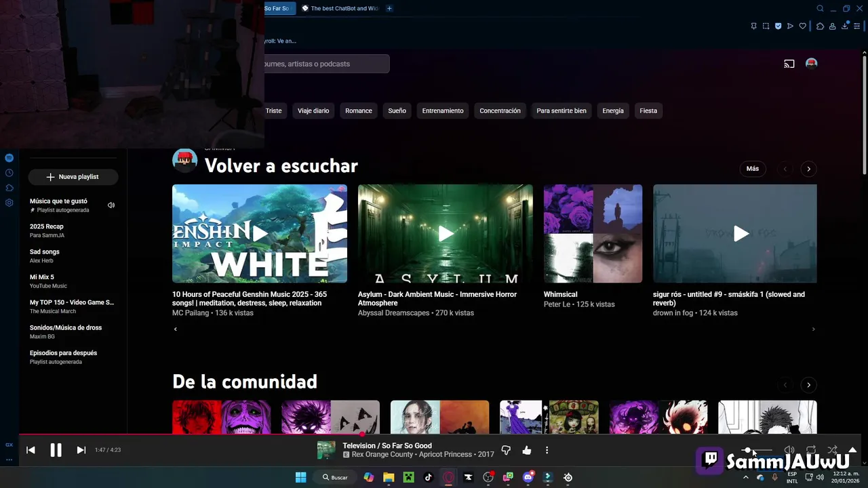Open the Abyssal Dreamscapes channel link
Viewport: 868px width, 488px height.
coord(393,313)
